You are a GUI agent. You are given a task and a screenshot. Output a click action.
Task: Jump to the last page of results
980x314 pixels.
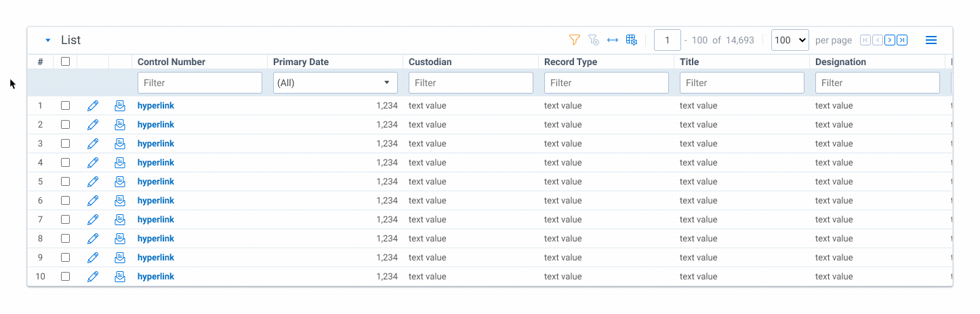click(902, 40)
